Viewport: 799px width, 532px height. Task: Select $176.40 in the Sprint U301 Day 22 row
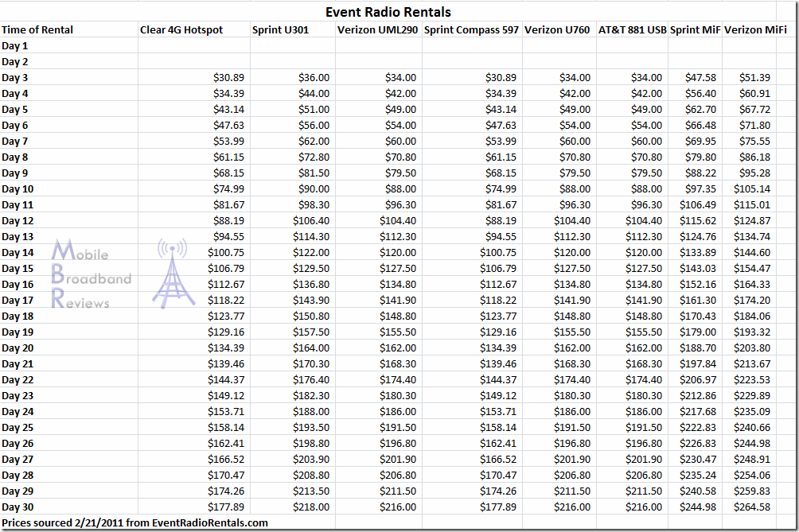click(311, 380)
